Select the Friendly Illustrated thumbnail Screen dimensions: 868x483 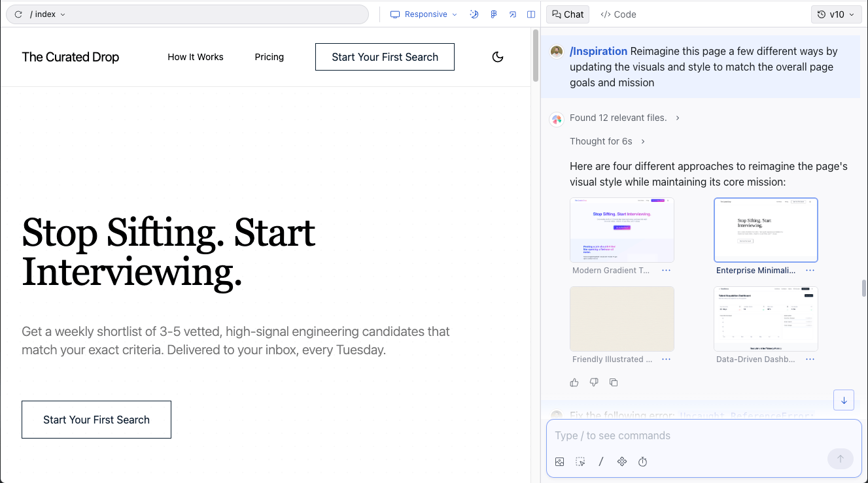point(622,319)
